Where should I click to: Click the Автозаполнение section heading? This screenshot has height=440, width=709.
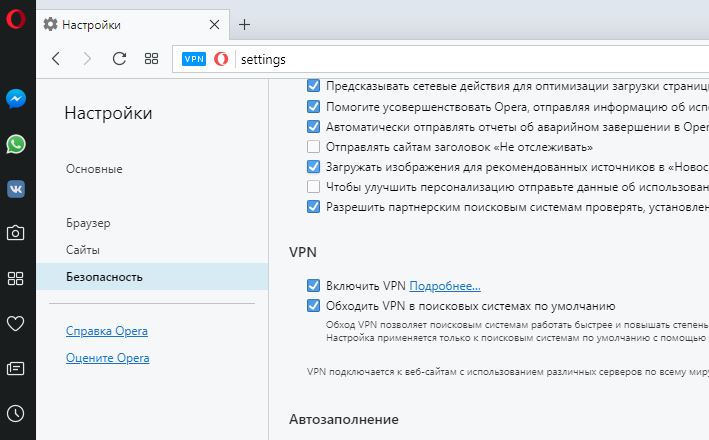pyautogui.click(x=344, y=420)
